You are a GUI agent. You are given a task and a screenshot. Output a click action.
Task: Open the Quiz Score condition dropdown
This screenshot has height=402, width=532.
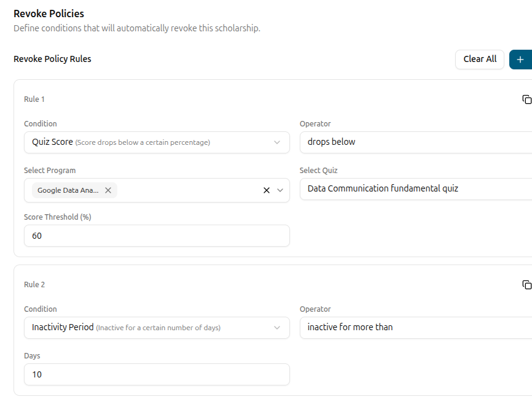tap(157, 142)
